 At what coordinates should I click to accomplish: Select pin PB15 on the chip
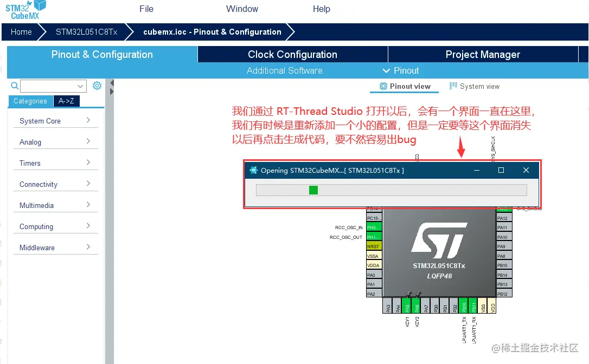coord(504,265)
